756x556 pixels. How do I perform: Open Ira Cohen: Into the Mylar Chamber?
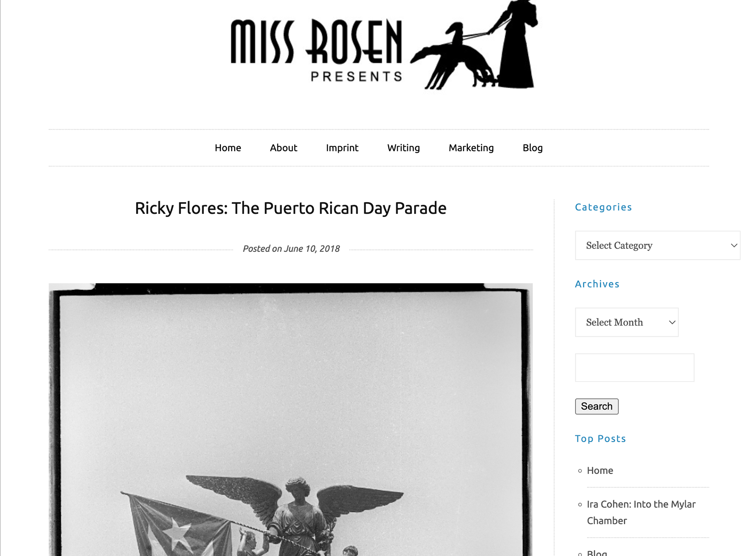coord(641,512)
